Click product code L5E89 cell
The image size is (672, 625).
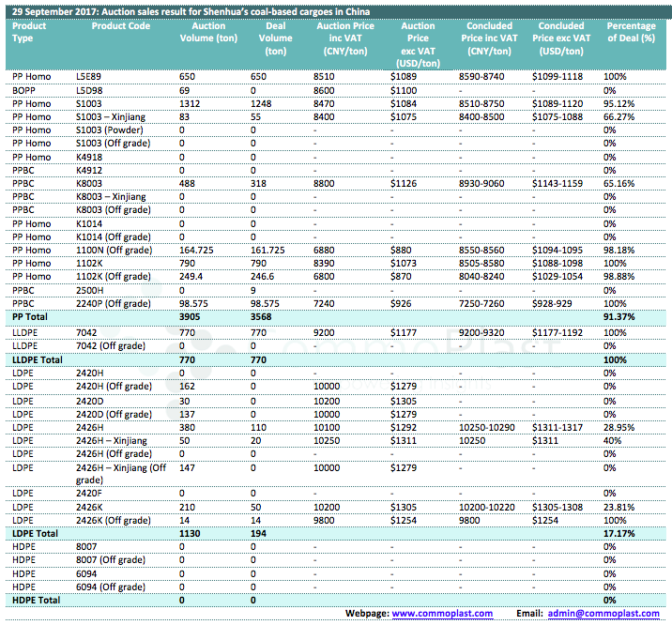[90, 75]
